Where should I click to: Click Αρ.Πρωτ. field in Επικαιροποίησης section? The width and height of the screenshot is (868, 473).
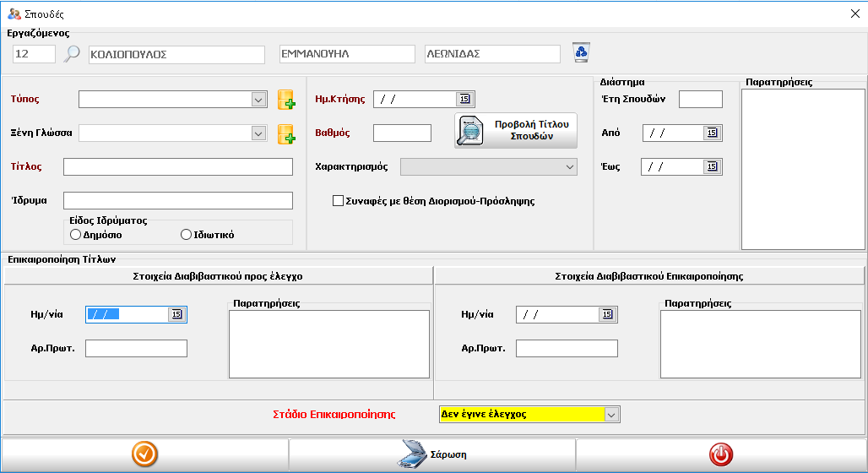[x=567, y=348]
